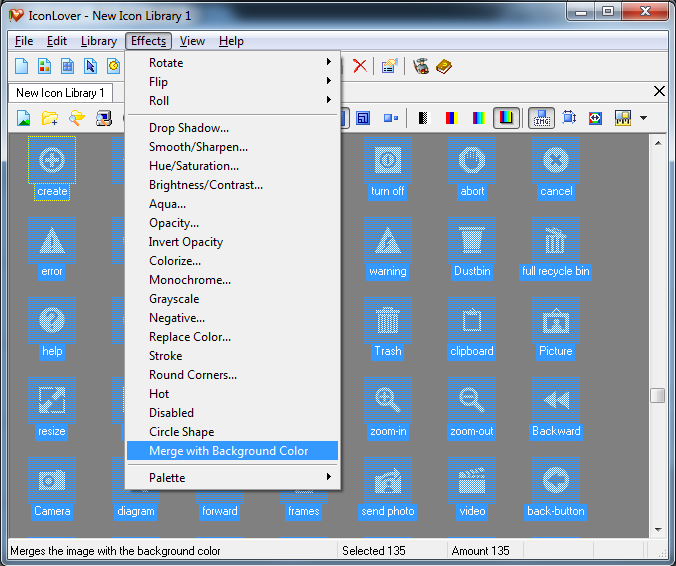This screenshot has height=566, width=676.
Task: Open the orange help book icon
Action: (444, 66)
